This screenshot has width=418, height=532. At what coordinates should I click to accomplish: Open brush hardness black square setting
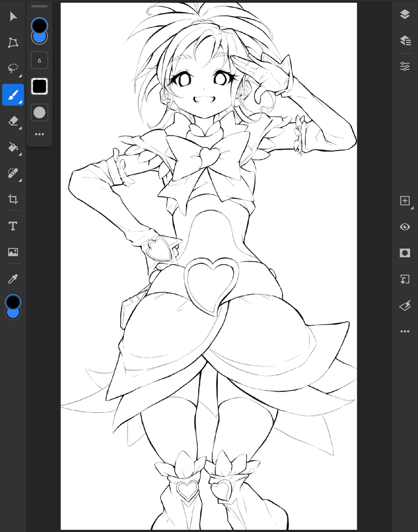pos(39,86)
